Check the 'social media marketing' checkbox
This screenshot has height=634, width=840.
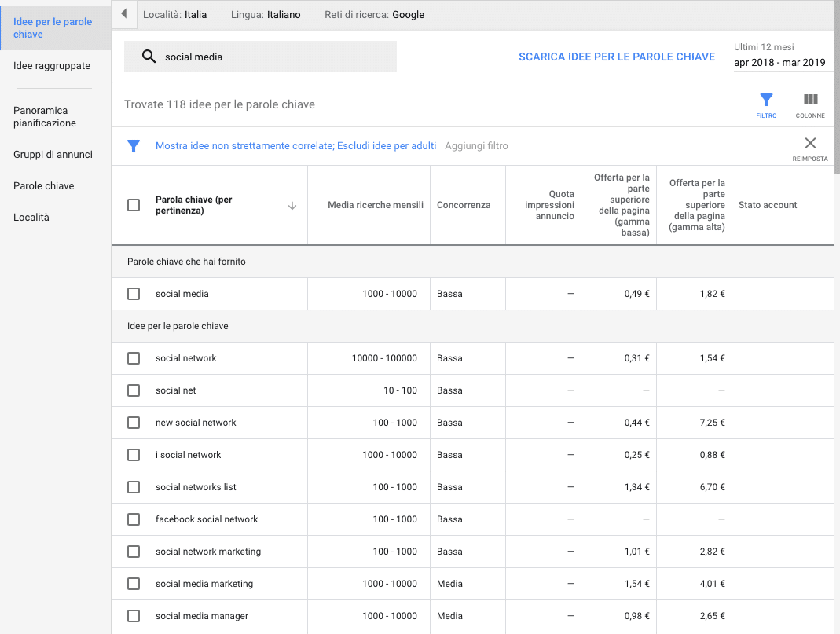(134, 584)
